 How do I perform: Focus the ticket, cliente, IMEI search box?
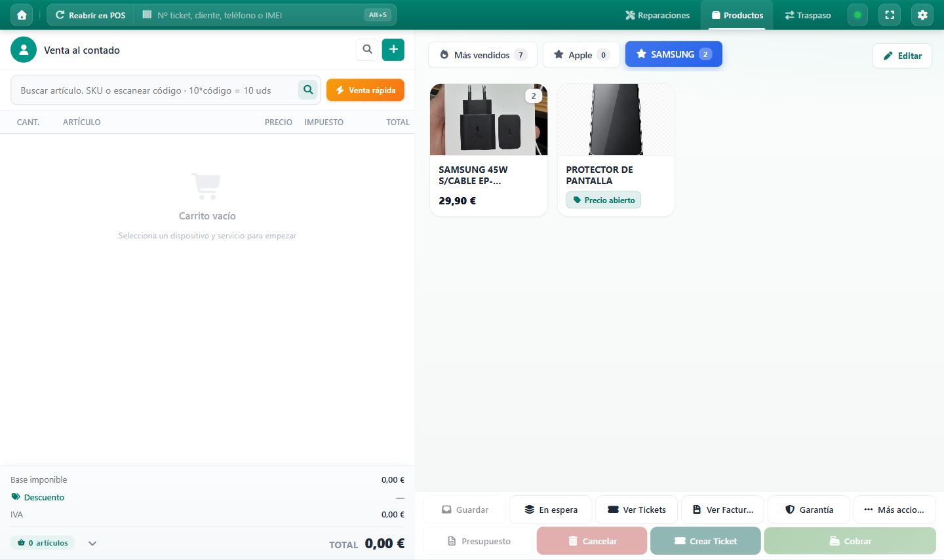pyautogui.click(x=265, y=15)
